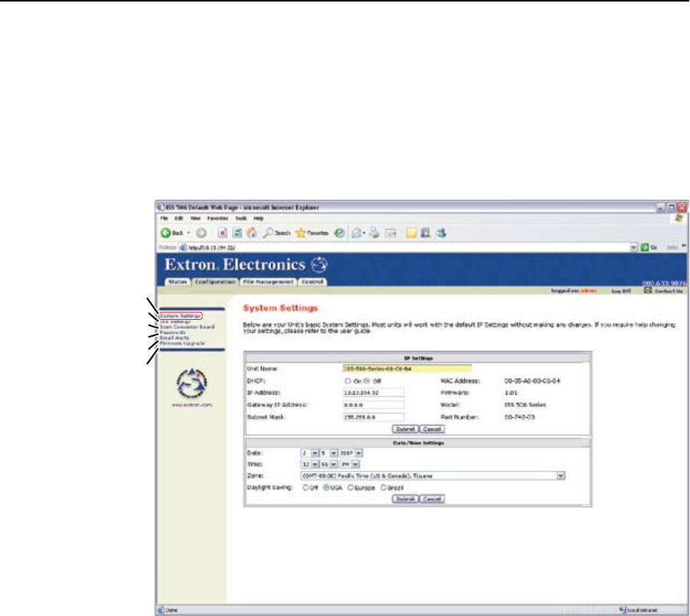Open the Time minutes dropdown

click(334, 464)
